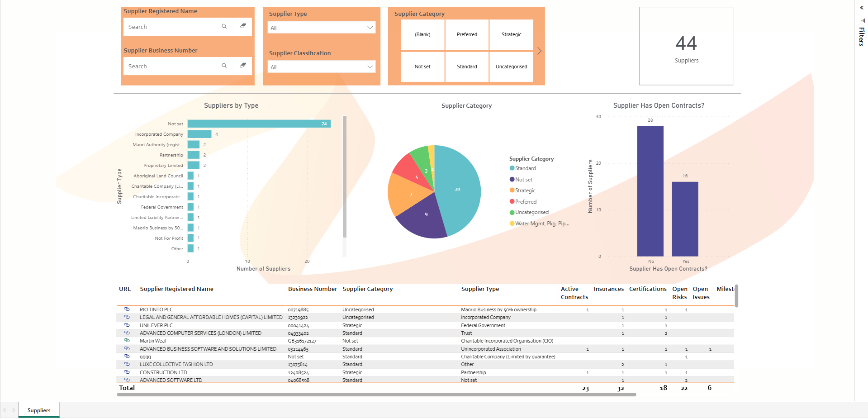Toggle the Strategic supplier category tile

pos(511,34)
